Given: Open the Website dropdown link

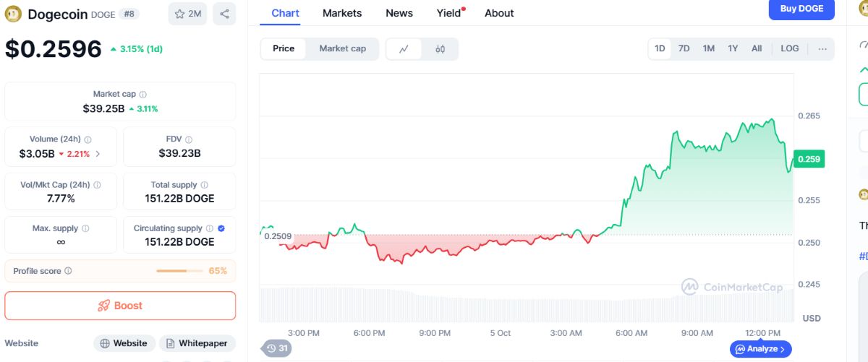Looking at the screenshot, I should click(x=124, y=343).
